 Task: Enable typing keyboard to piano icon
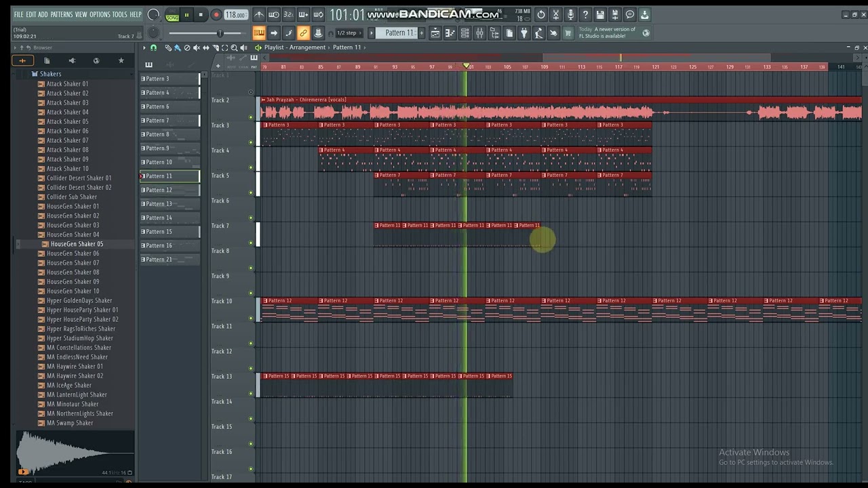259,33
